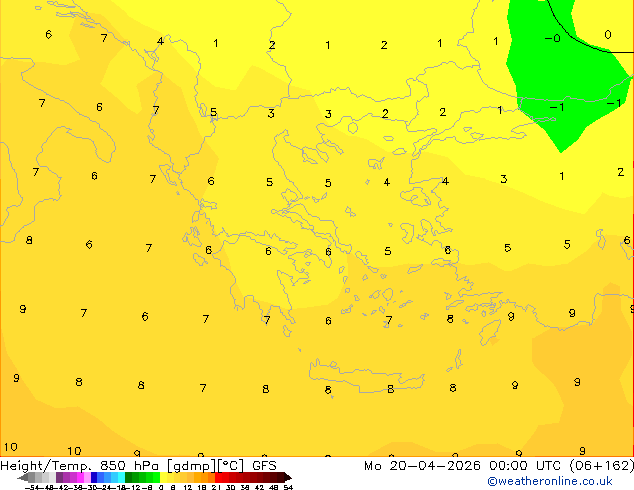Click the "[gdmp]" unit label
634x490 pixels.
pos(192,466)
